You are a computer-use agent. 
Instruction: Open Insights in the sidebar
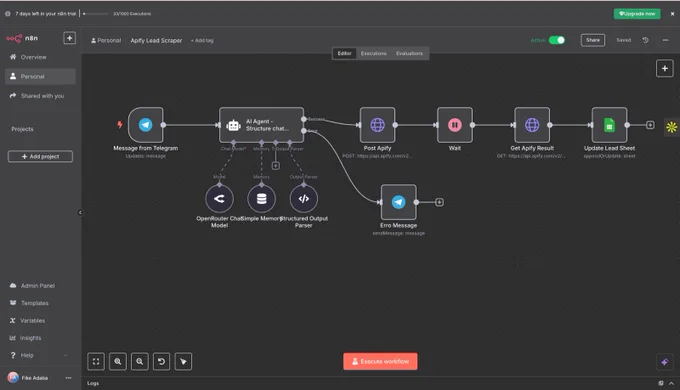40,338
